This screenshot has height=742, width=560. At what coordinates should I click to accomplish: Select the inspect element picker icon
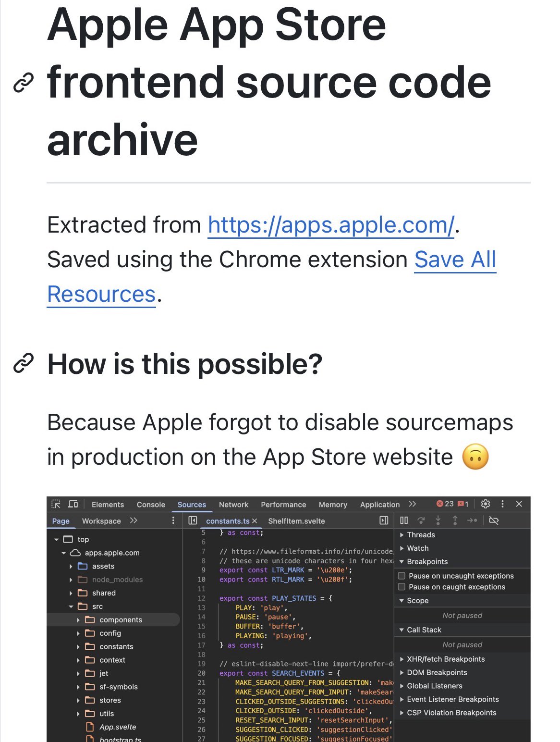point(56,504)
